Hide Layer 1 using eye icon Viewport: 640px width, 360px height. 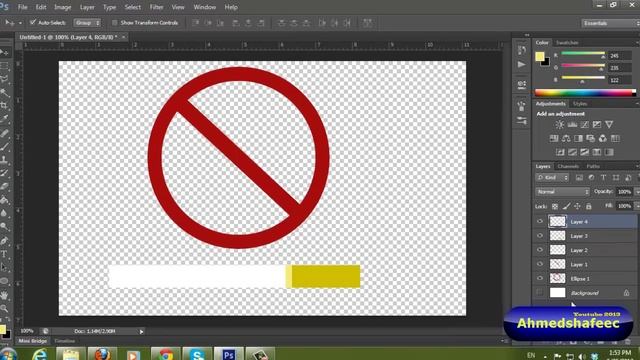(x=540, y=264)
